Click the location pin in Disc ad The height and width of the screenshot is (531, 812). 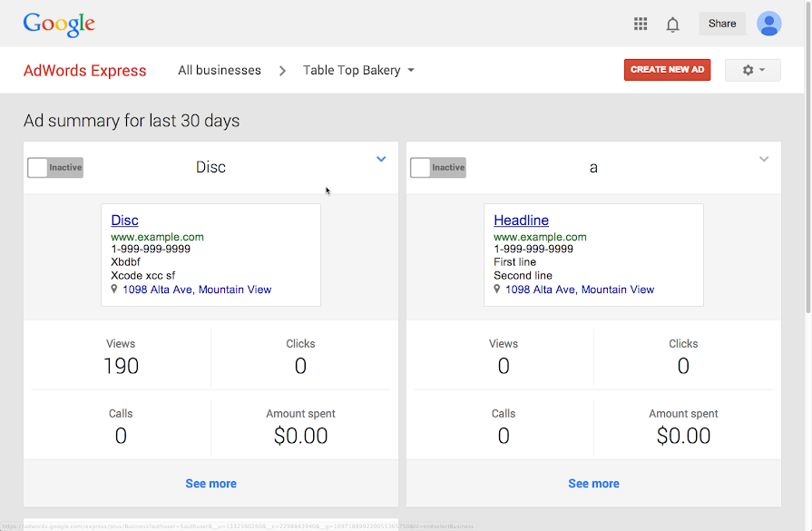point(115,290)
